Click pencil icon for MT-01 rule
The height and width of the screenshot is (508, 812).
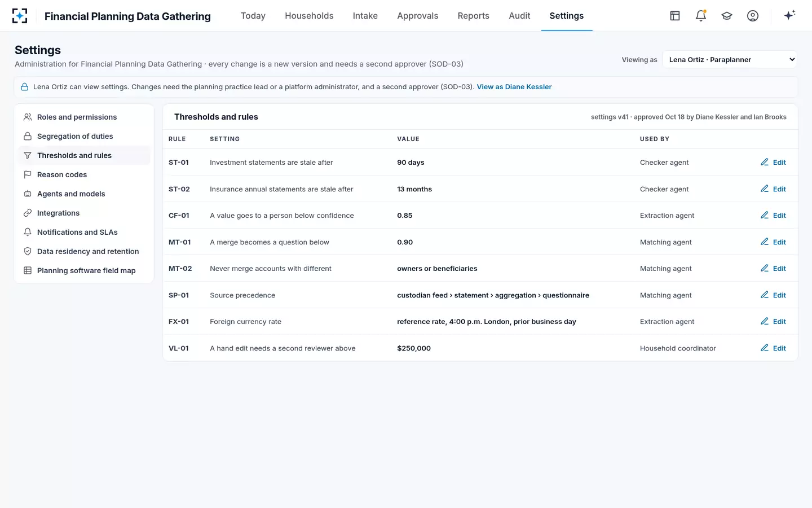pos(765,242)
